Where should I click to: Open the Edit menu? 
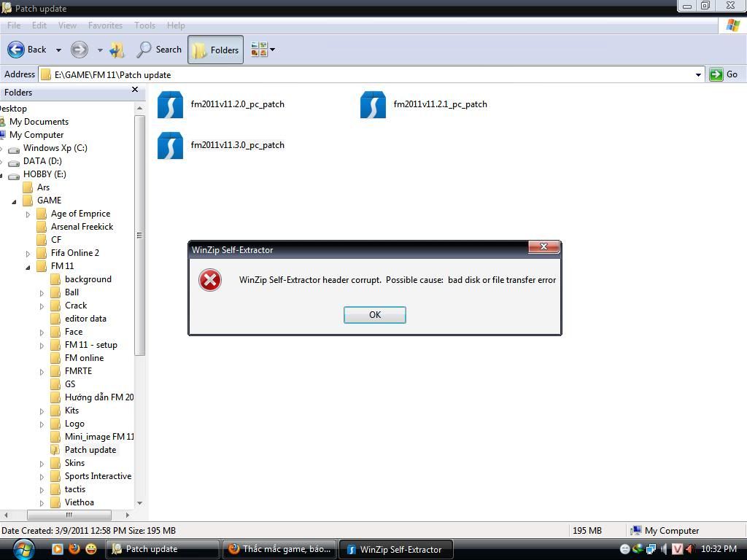[x=39, y=26]
